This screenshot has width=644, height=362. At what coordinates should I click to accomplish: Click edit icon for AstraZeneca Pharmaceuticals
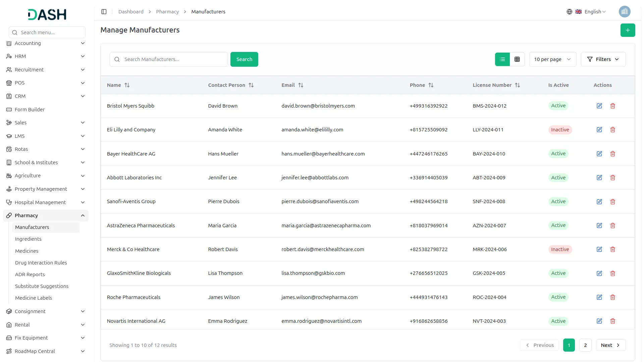(x=599, y=226)
